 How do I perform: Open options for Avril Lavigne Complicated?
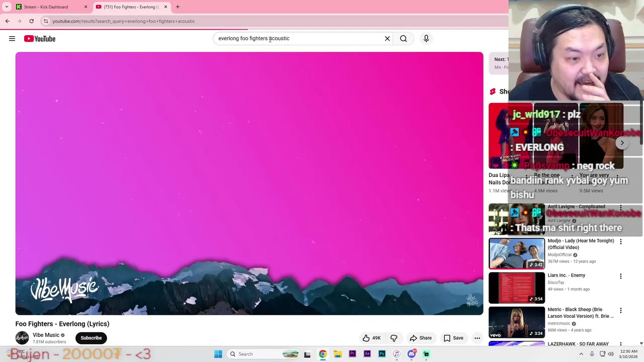pyautogui.click(x=621, y=208)
